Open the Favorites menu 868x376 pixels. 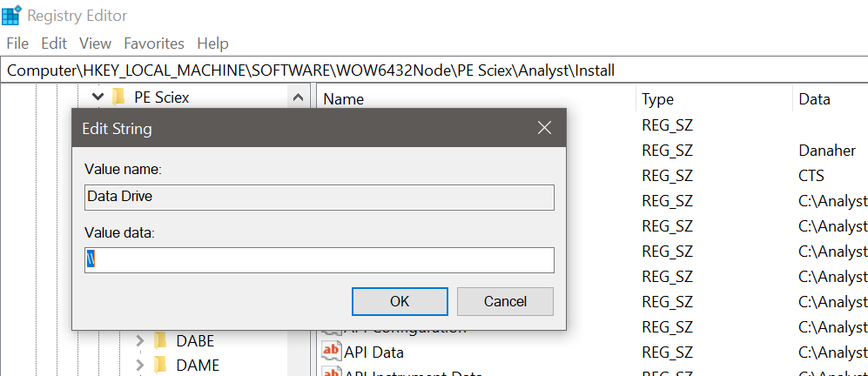click(x=154, y=44)
